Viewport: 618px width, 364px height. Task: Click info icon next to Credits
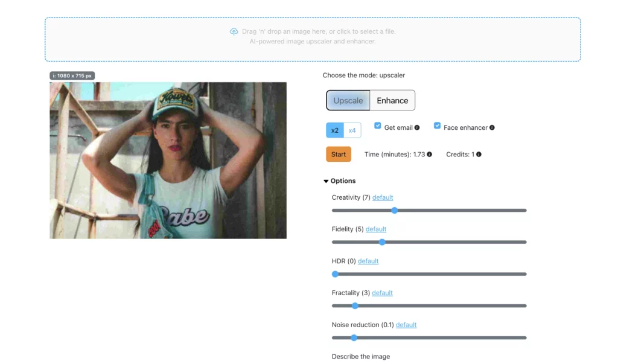coord(479,155)
